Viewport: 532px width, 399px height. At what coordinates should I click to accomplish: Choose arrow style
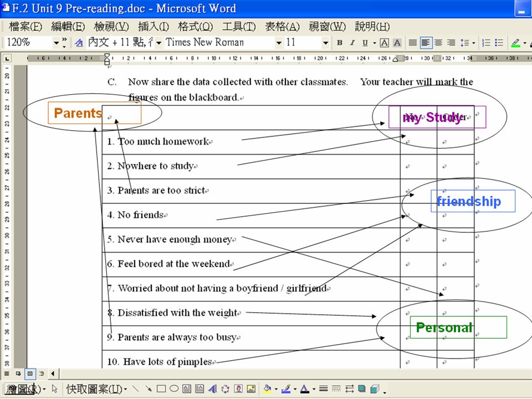(349, 389)
